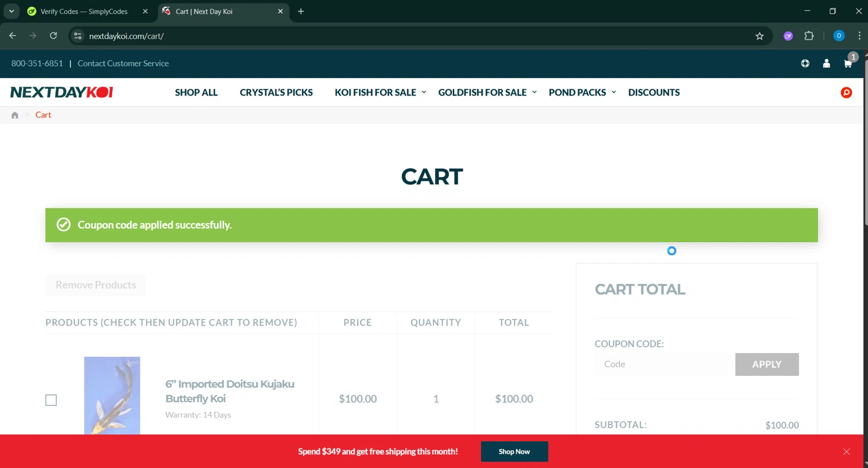Open a new browser tab
The width and height of the screenshot is (868, 468).
point(300,11)
